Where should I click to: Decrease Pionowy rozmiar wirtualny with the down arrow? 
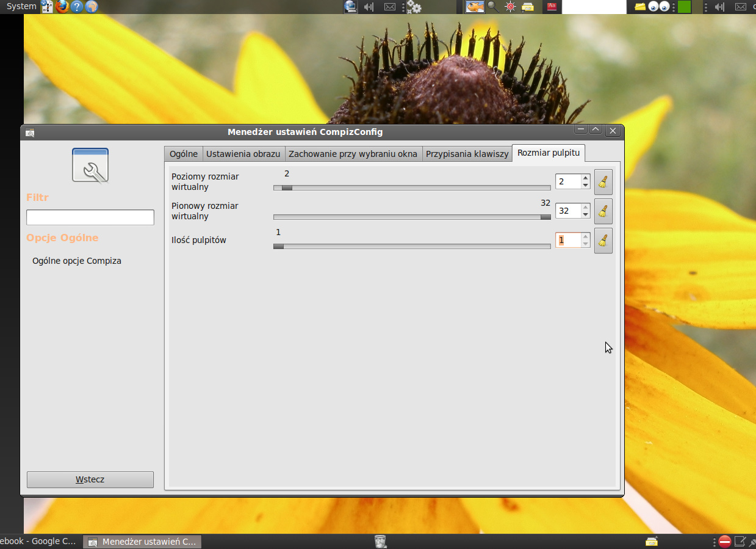586,214
